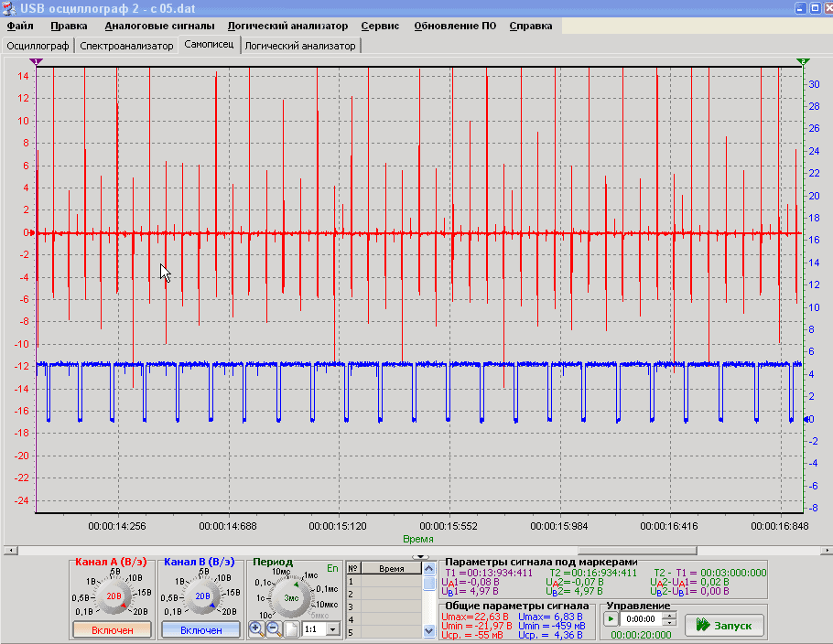Click the Запуск button
The width and height of the screenshot is (833, 644).
[725, 626]
